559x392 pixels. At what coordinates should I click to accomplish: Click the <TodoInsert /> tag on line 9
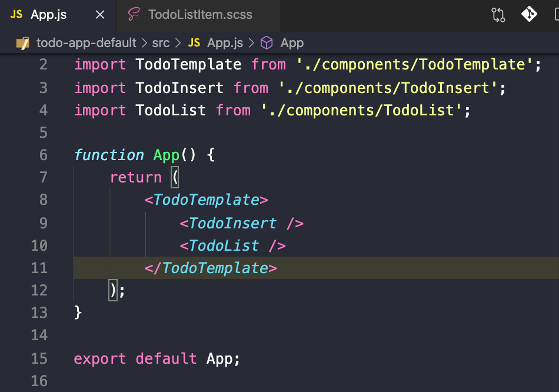(x=242, y=224)
